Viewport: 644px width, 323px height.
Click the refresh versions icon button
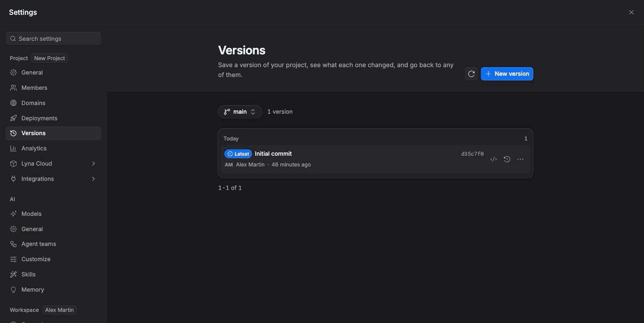[471, 74]
